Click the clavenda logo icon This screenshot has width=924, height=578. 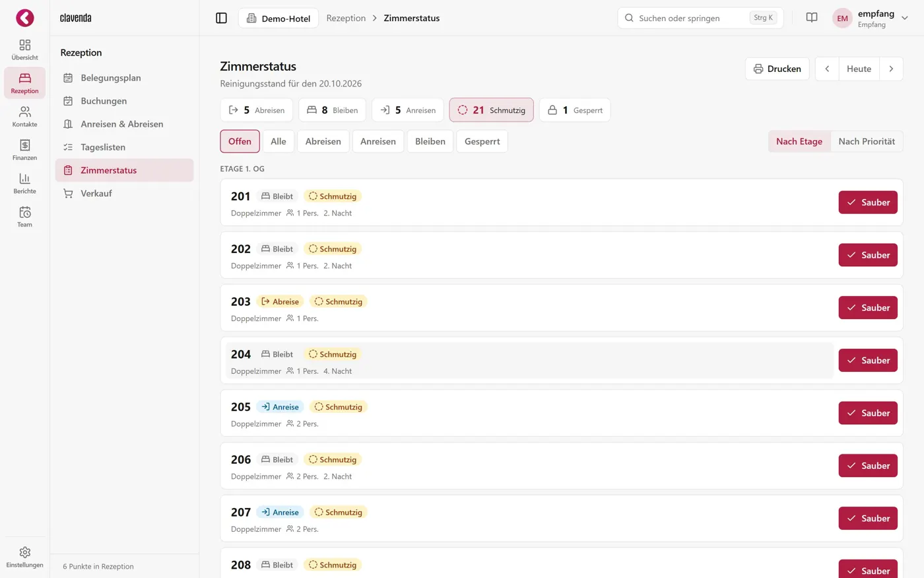coord(25,18)
